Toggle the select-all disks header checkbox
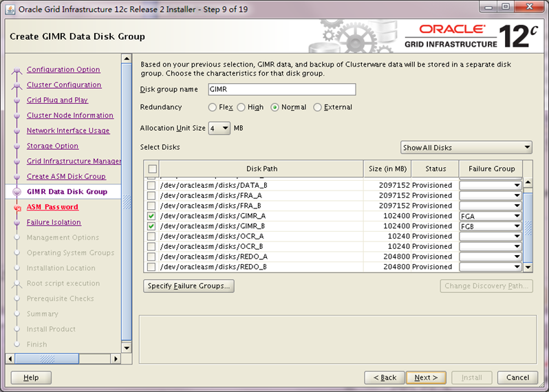This screenshot has width=549, height=392. [152, 169]
